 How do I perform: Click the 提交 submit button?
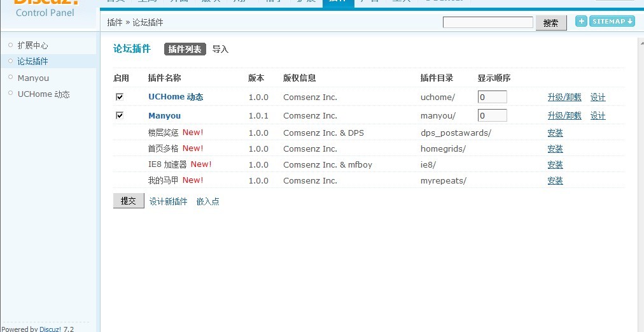point(129,201)
